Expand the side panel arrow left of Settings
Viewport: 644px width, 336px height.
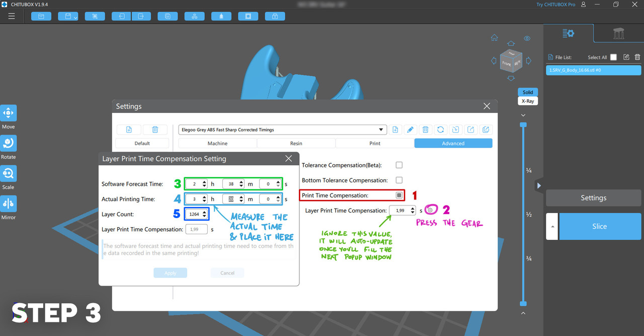point(539,186)
